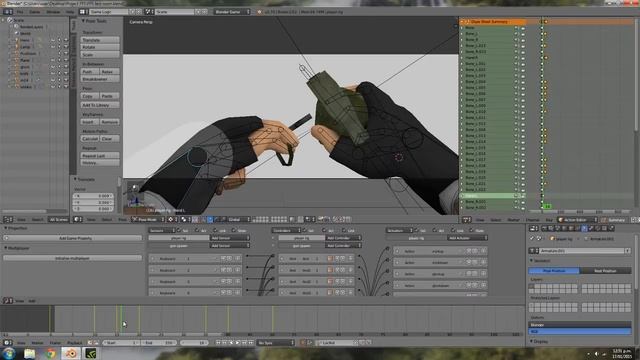This screenshot has height=360, width=640.
Task: Open the Add Actuator dropdown
Action: pyautogui.click(x=467, y=238)
